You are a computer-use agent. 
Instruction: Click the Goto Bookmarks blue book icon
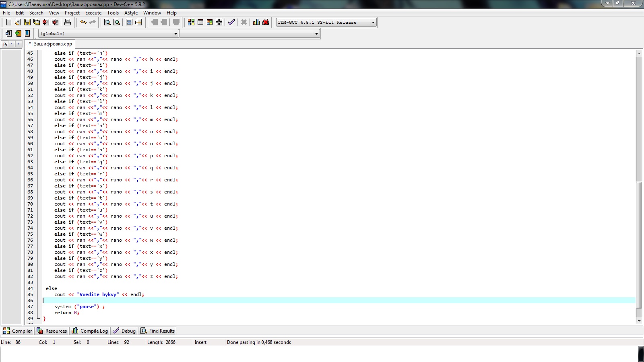(27, 33)
